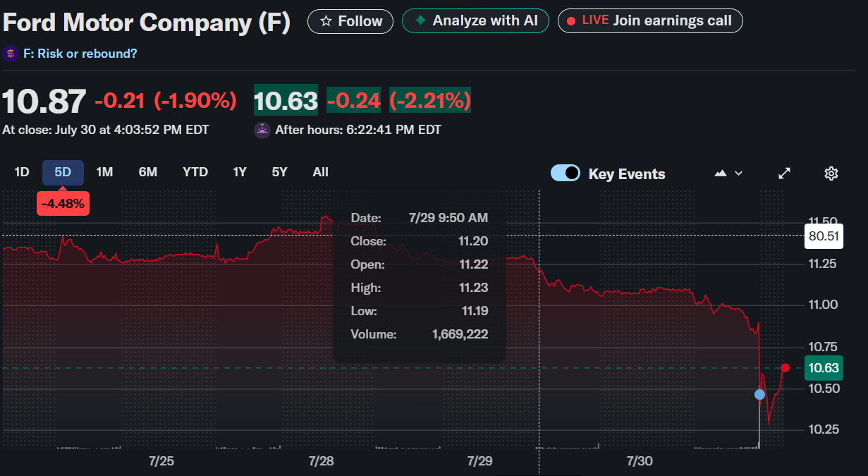
Task: Click the blue key event marker on chart
Action: click(759, 395)
